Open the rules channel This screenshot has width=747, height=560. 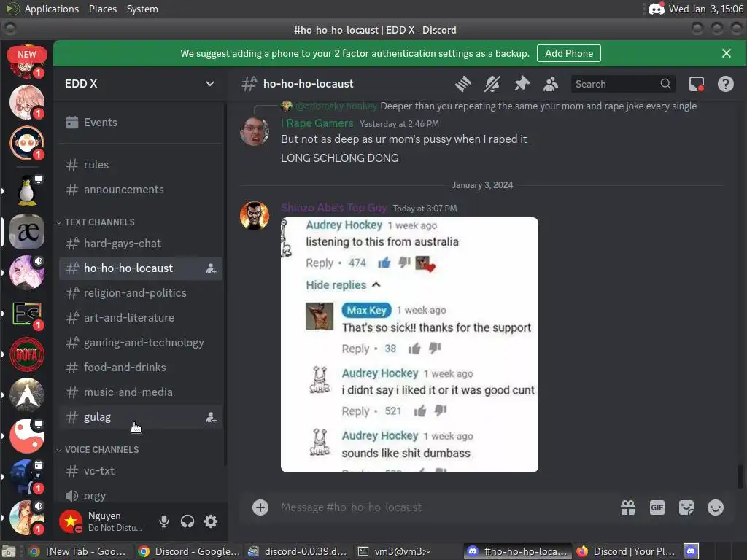139,165
